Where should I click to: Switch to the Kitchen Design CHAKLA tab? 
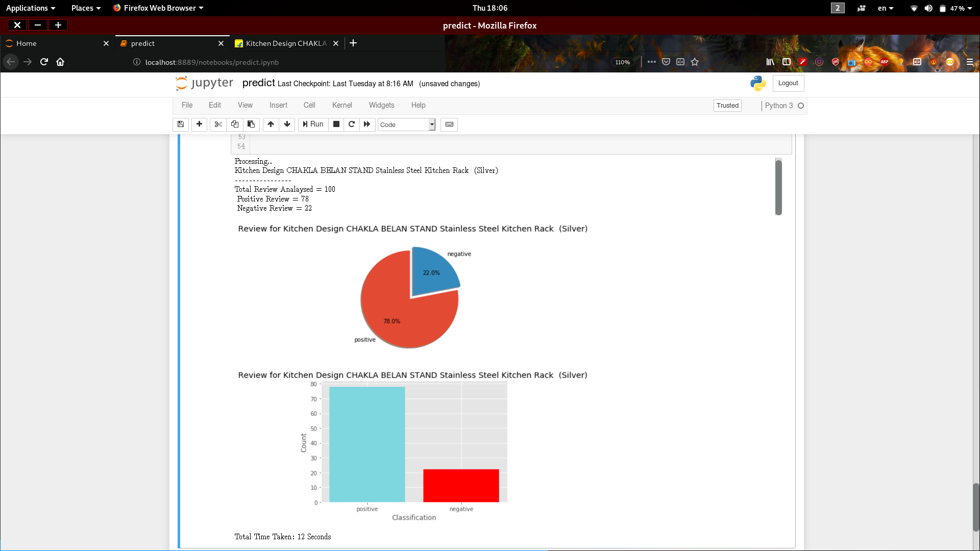pyautogui.click(x=286, y=43)
